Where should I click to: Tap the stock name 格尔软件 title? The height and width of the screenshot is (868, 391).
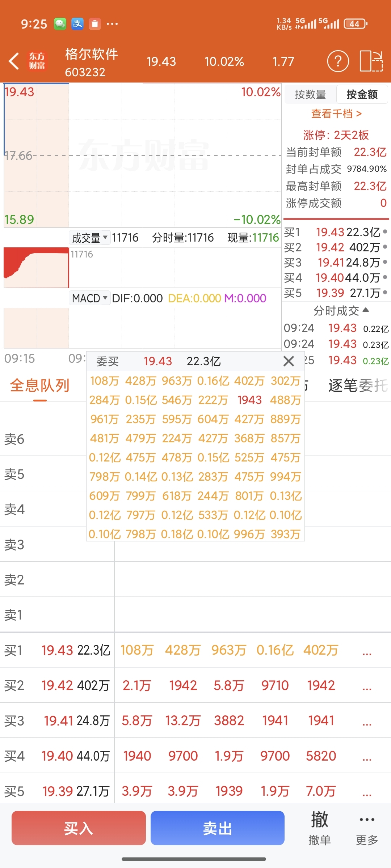[92, 54]
